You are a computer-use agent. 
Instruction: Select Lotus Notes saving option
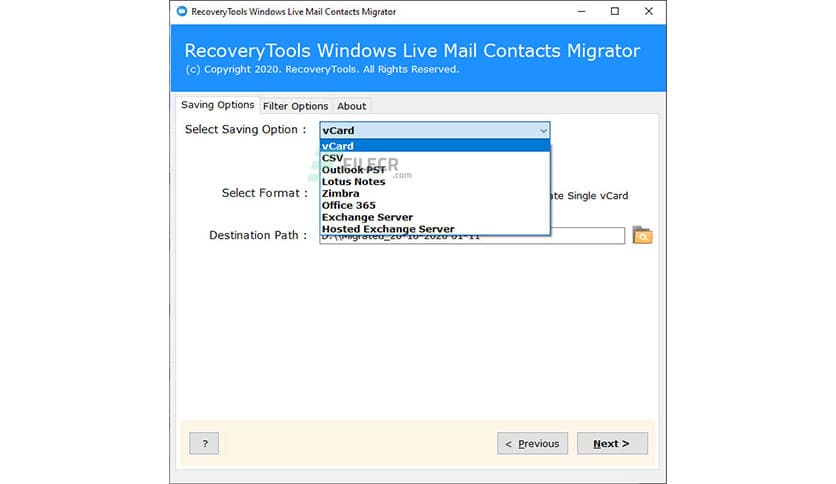coord(435,181)
